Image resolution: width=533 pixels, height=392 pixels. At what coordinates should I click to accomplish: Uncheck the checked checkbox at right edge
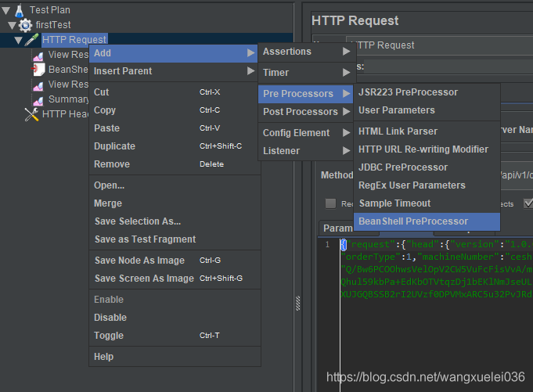tap(528, 203)
